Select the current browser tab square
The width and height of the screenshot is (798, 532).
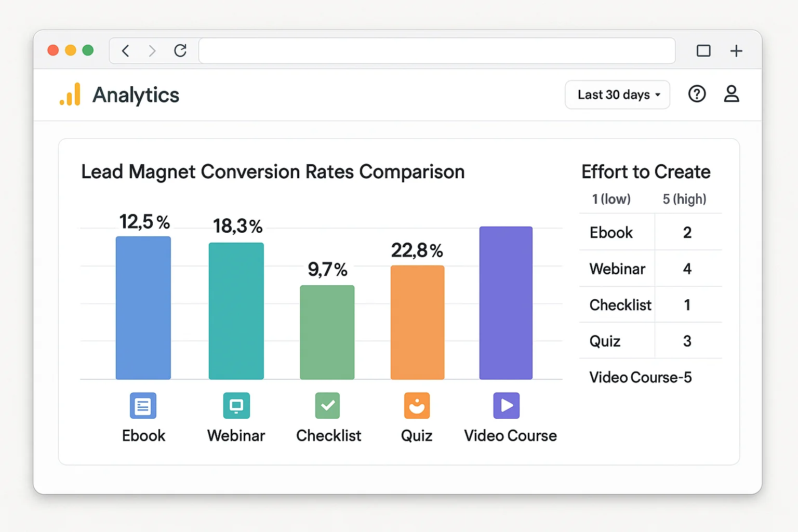click(703, 50)
